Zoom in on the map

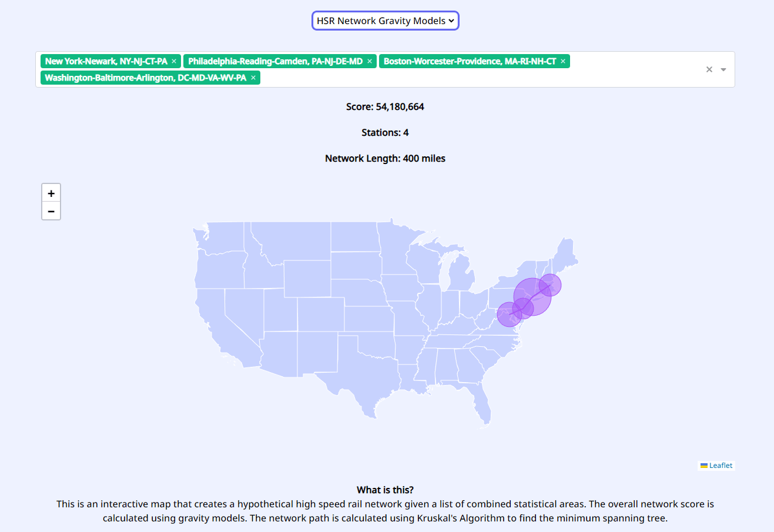pos(51,193)
